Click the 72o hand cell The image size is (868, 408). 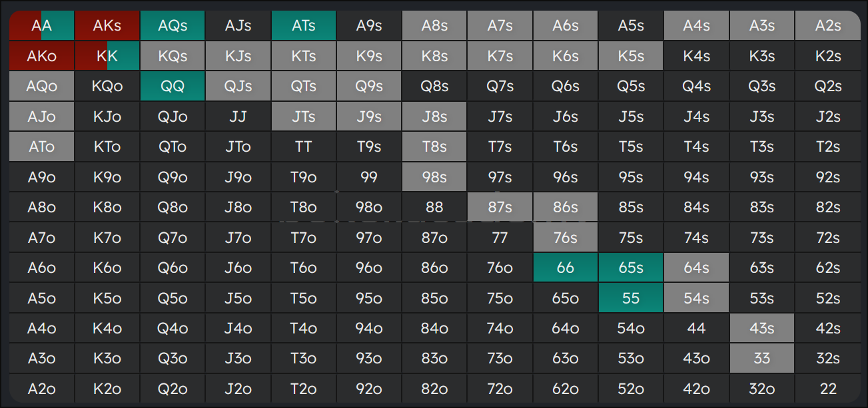coord(500,389)
